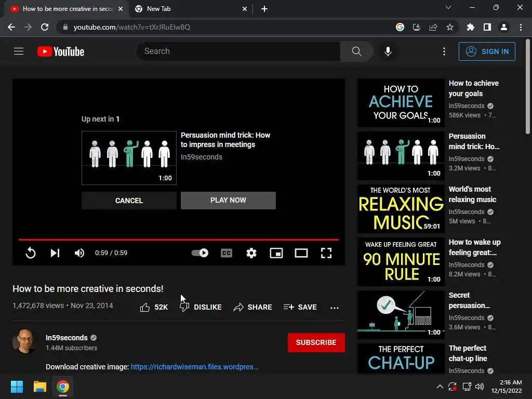
Task: Click the address bar URL
Action: [132, 27]
